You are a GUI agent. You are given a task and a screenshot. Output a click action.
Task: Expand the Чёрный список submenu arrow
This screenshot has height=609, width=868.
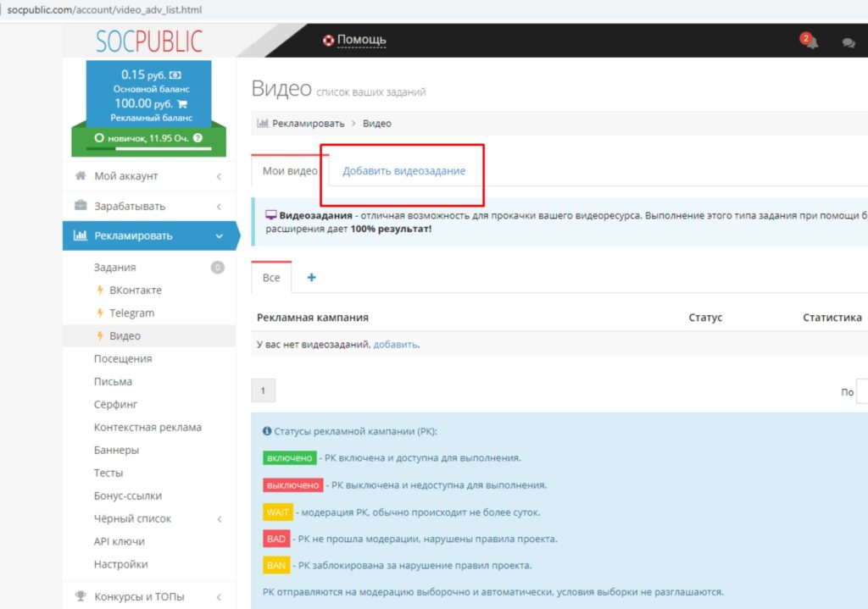(220, 519)
